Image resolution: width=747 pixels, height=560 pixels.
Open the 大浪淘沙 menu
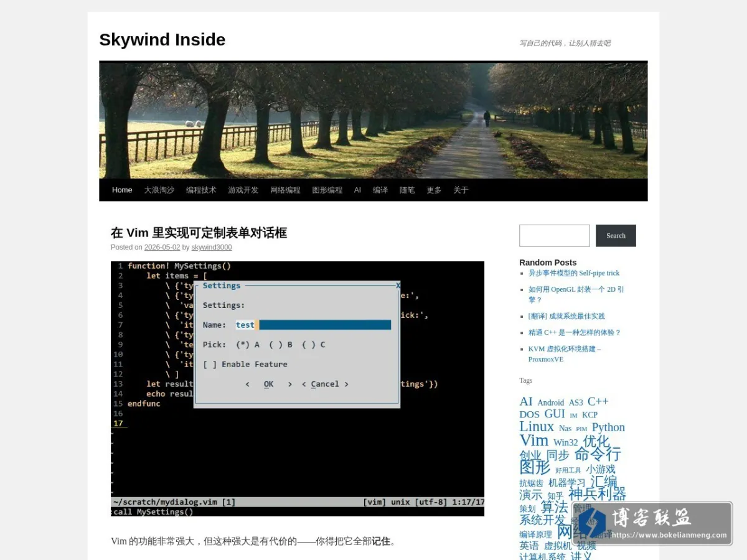[159, 190]
